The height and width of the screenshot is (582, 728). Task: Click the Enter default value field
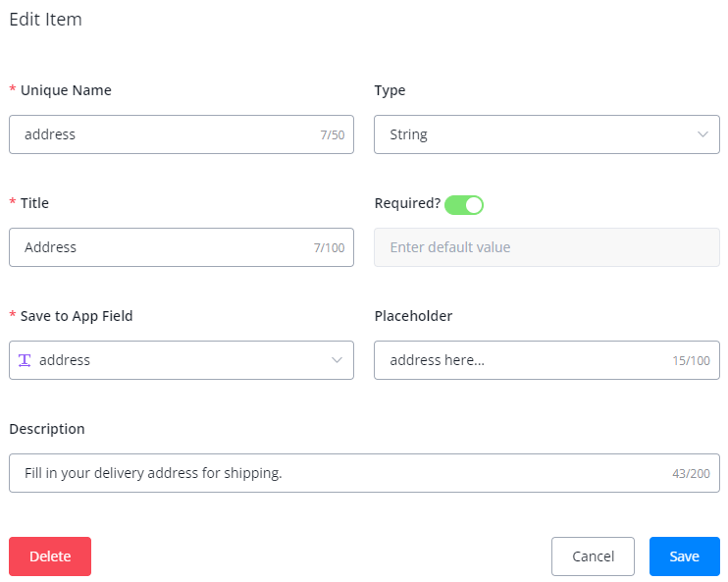546,247
